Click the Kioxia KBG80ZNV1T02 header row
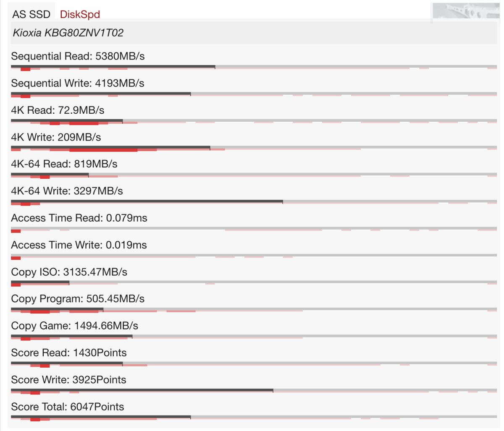This screenshot has width=504, height=431. [254, 33]
